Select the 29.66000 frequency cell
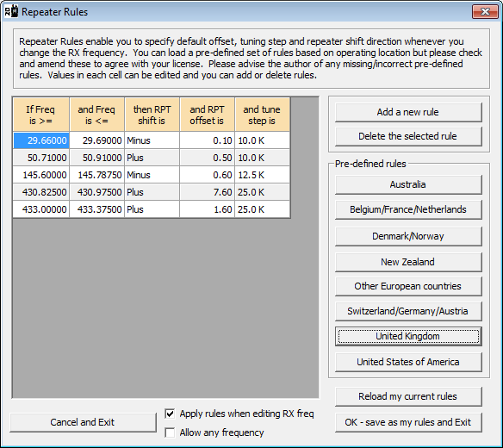The height and width of the screenshot is (448, 503). (41, 140)
